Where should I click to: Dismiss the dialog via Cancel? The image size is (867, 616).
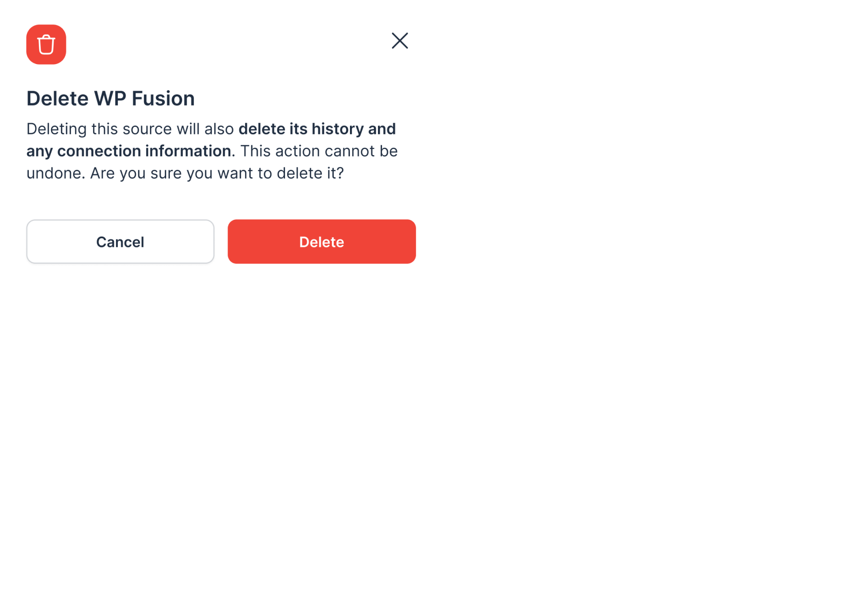[x=120, y=241]
